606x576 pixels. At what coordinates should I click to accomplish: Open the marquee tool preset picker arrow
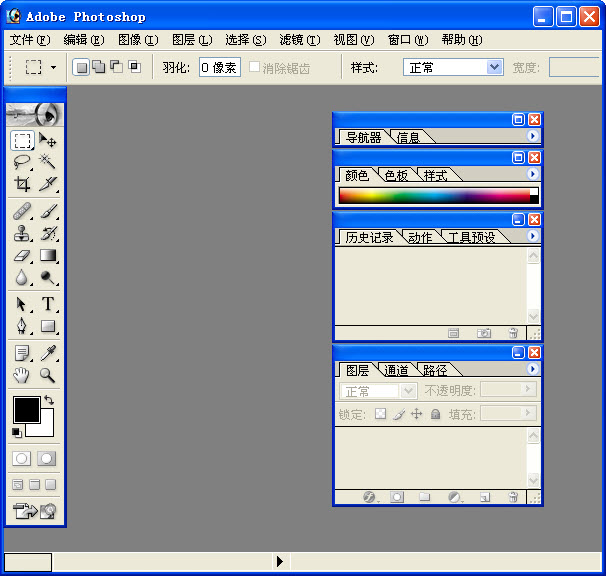coord(53,68)
